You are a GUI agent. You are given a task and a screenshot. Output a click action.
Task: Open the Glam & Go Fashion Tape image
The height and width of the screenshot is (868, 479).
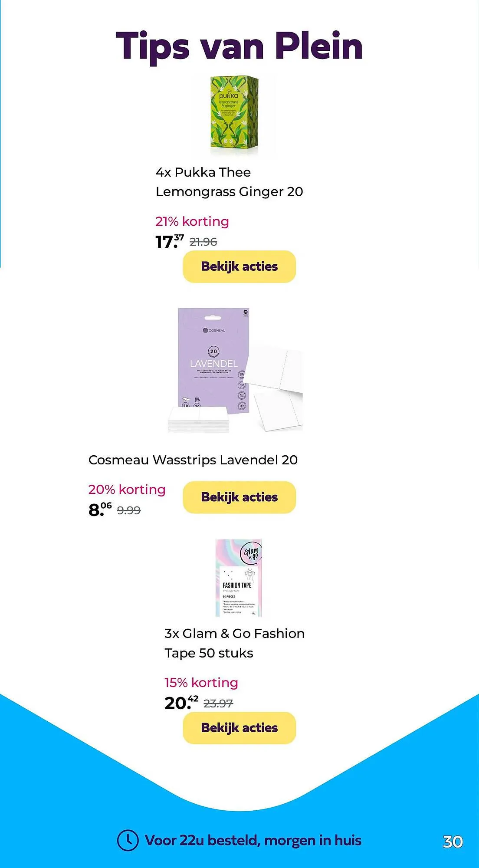(239, 578)
